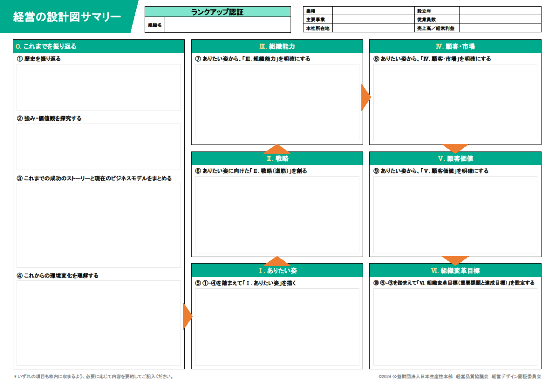Click the text box under ⑧ 顧客・市場を明確にする
The width and height of the screenshot is (555, 392).
(x=455, y=103)
